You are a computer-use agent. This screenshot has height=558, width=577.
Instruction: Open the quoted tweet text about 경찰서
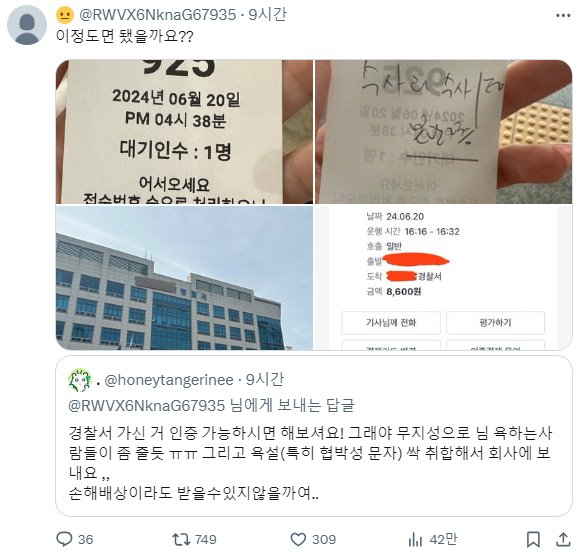[x=310, y=463]
